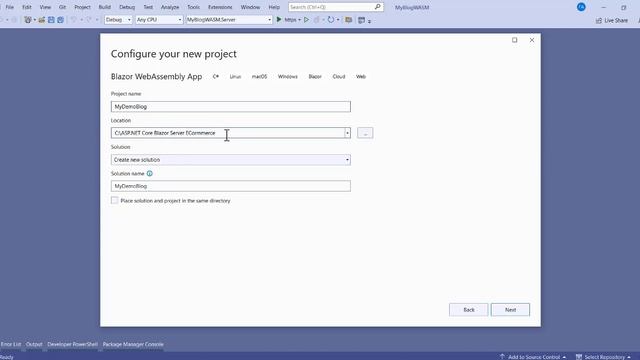The width and height of the screenshot is (640, 360).
Task: Switch to the Package Manager Console tab
Action: tap(133, 344)
